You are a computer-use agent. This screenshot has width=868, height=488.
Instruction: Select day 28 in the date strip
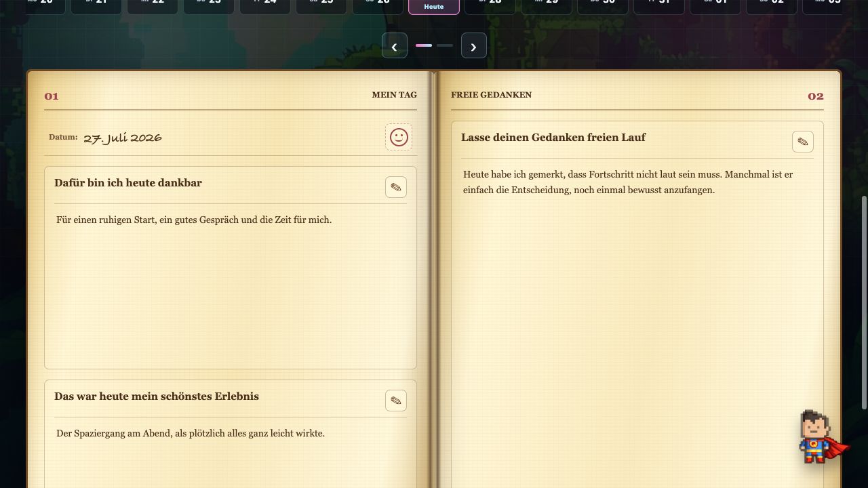pyautogui.click(x=490, y=6)
